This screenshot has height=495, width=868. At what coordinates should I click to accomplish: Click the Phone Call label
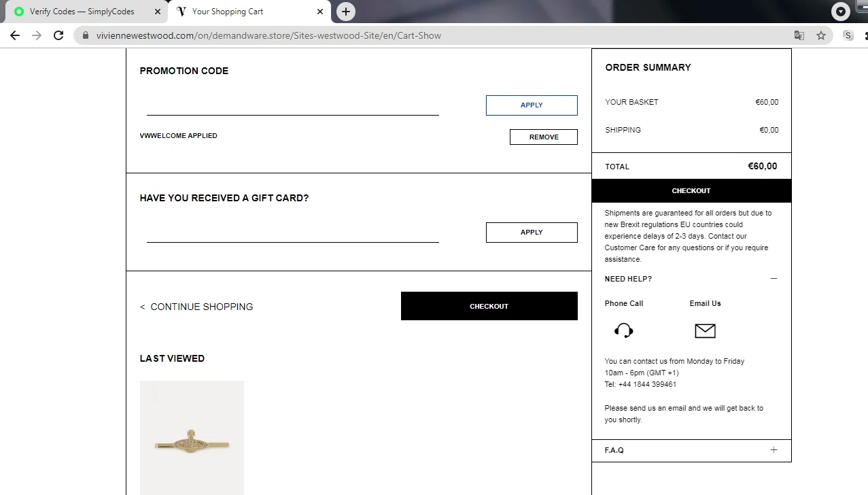point(624,303)
